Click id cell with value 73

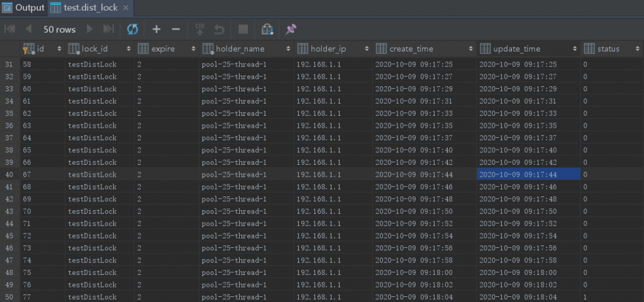(42, 248)
